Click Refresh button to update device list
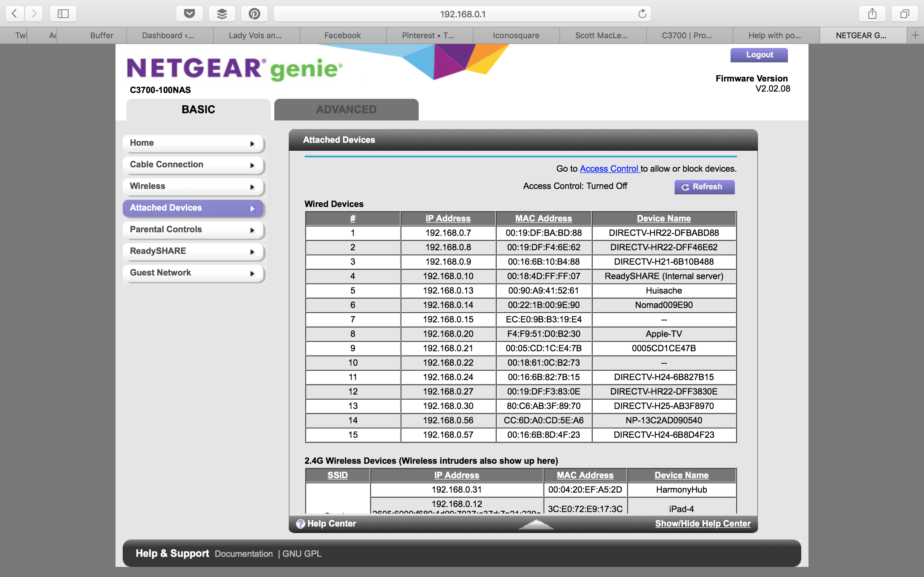Image resolution: width=924 pixels, height=577 pixels. [x=704, y=187]
